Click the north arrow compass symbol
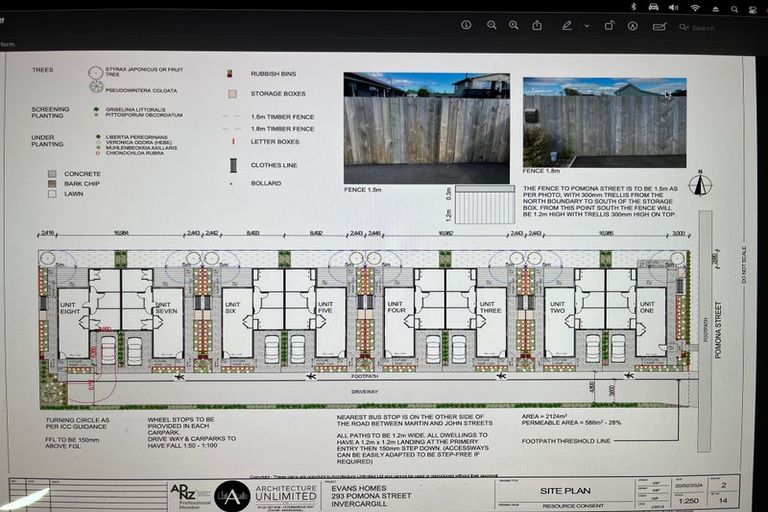This screenshot has height=512, width=768. click(701, 184)
